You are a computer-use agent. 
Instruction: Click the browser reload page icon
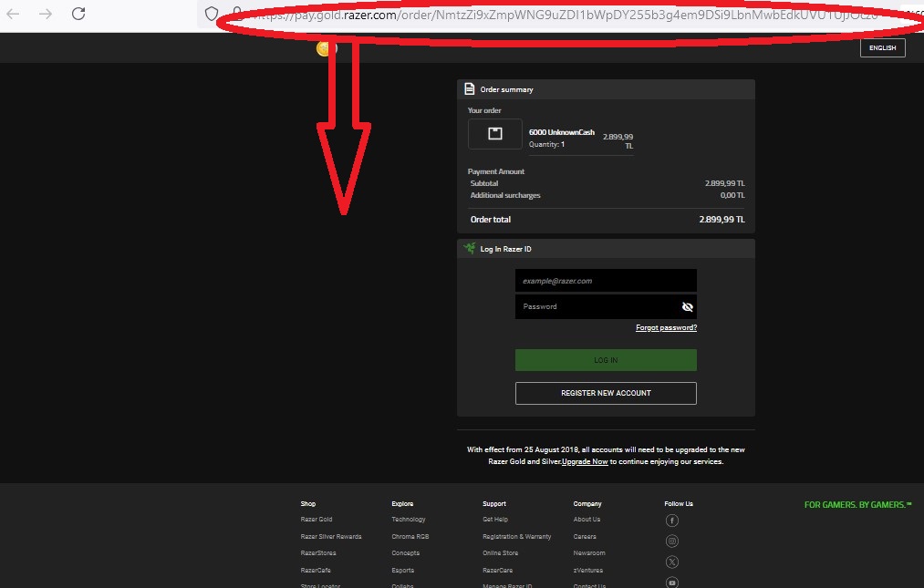point(78,14)
